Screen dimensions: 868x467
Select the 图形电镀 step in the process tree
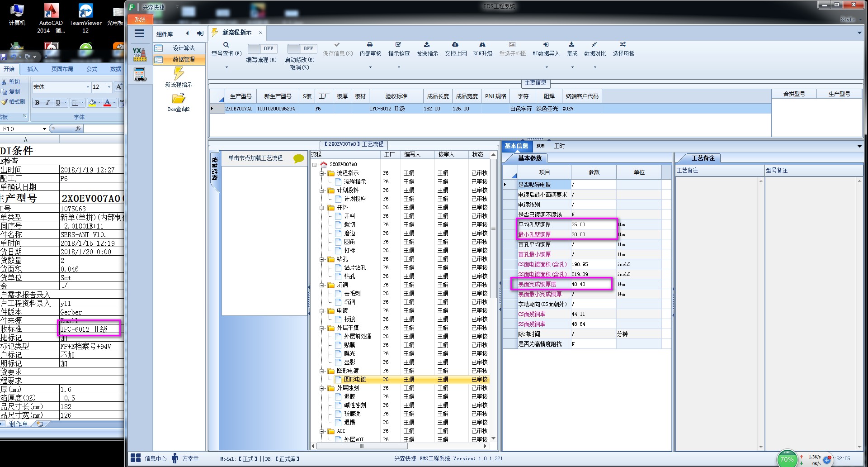click(355, 380)
